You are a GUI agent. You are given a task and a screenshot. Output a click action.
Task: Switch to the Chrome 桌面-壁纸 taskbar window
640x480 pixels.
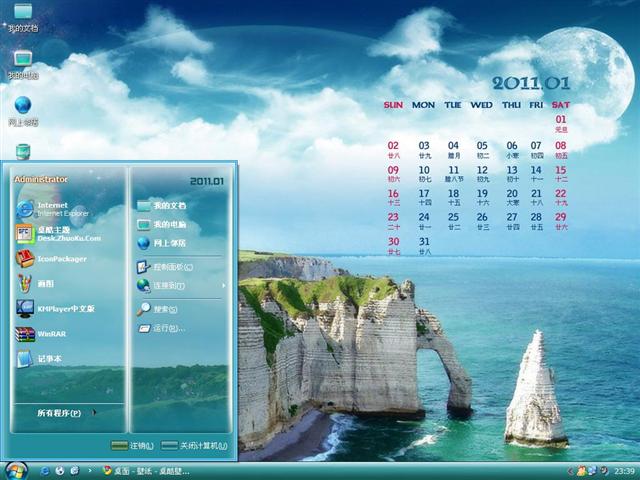[147, 471]
